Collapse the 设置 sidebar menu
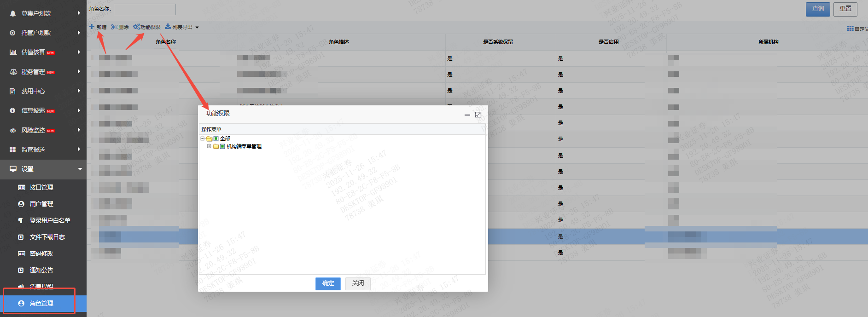 [x=80, y=169]
